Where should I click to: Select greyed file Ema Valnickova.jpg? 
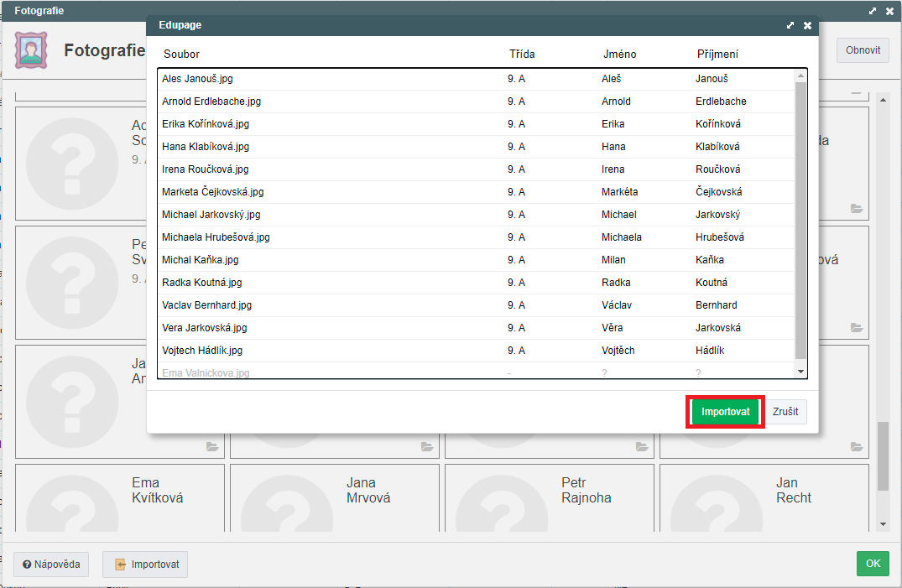[x=206, y=372]
